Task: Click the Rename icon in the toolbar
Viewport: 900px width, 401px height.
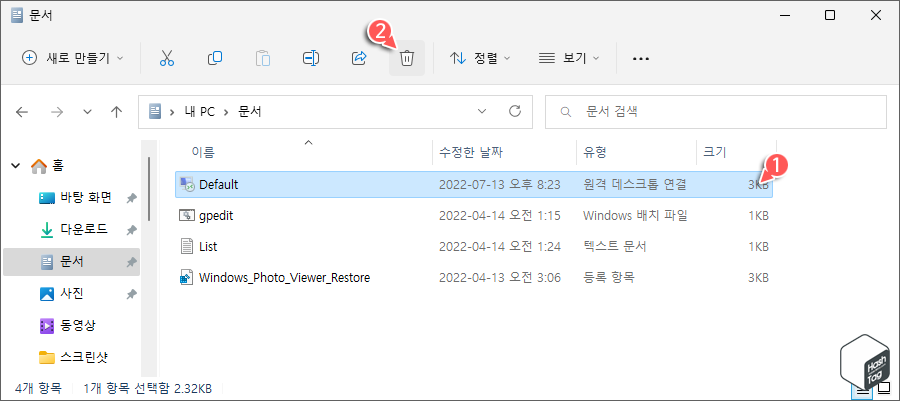Action: click(311, 58)
